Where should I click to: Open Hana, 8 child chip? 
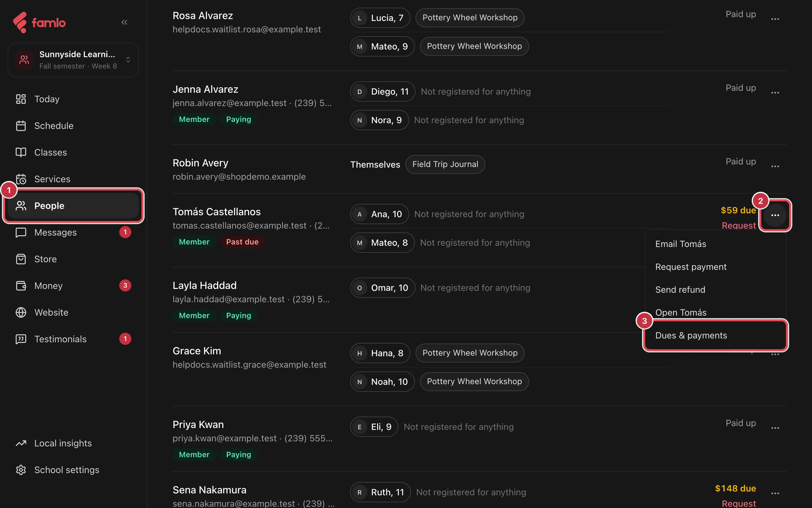[x=380, y=353]
